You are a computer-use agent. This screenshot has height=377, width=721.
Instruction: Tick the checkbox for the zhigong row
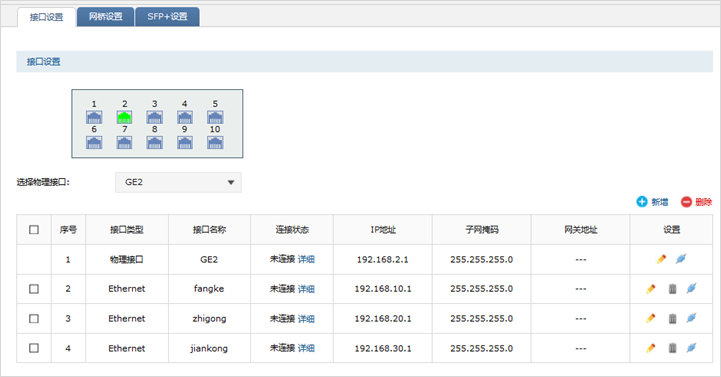[34, 318]
